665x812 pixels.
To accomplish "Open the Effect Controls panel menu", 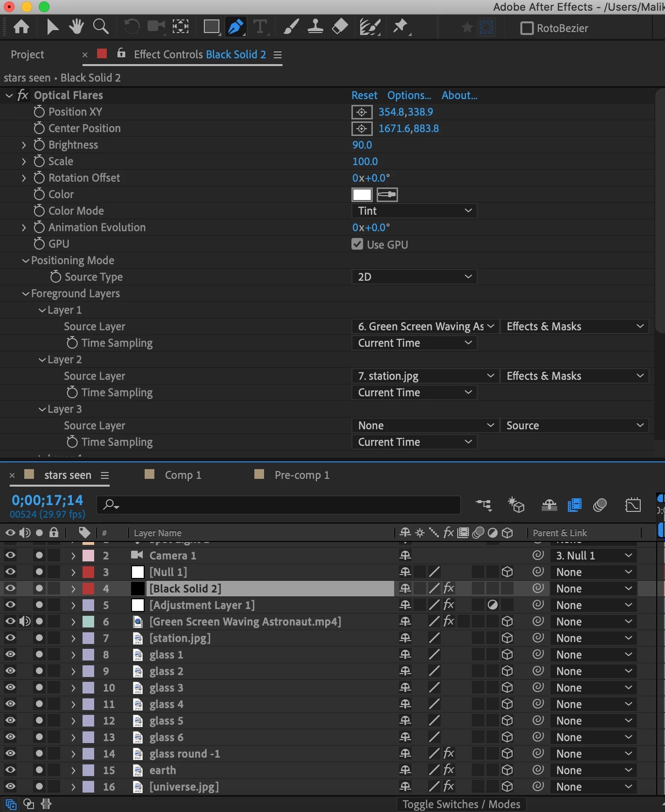I will [278, 55].
